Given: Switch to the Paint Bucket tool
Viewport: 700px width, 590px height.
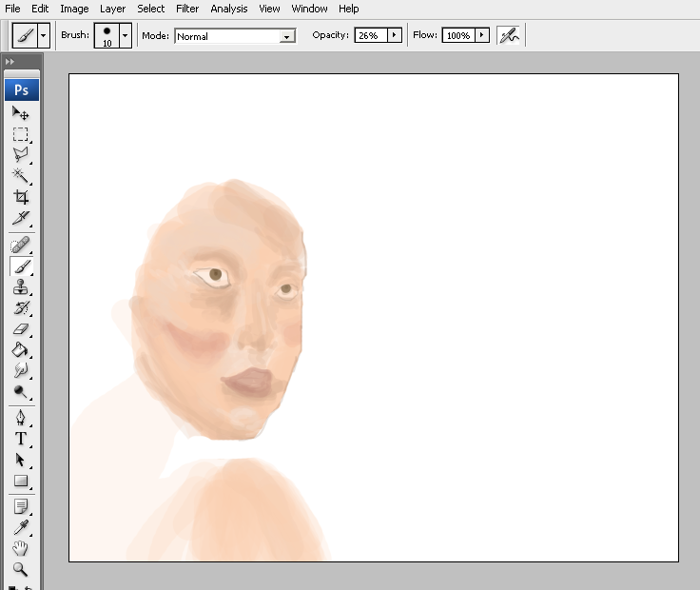Looking at the screenshot, I should (x=20, y=349).
